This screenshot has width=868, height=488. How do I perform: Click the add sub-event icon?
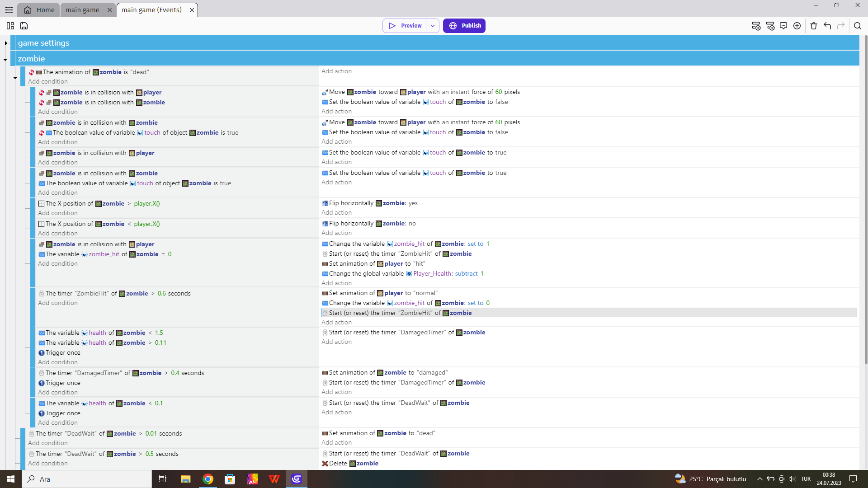click(x=770, y=26)
